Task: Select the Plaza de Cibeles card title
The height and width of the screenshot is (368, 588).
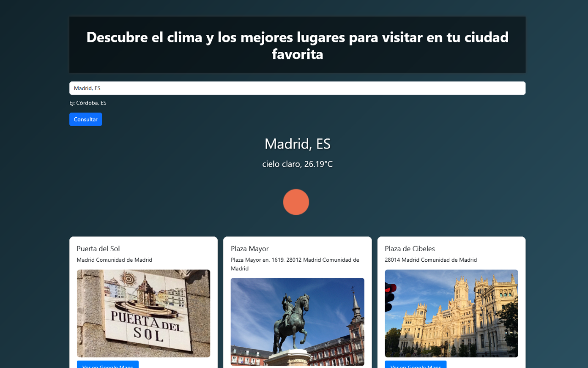Action: pyautogui.click(x=410, y=248)
